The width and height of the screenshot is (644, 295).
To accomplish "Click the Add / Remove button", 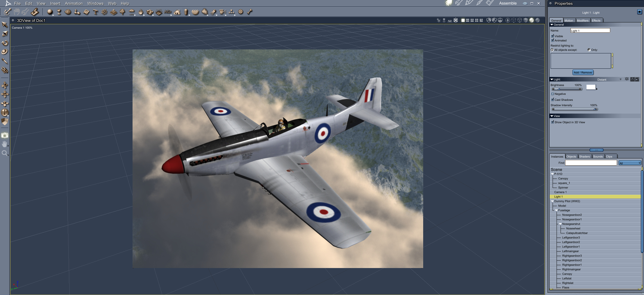I will click(583, 72).
